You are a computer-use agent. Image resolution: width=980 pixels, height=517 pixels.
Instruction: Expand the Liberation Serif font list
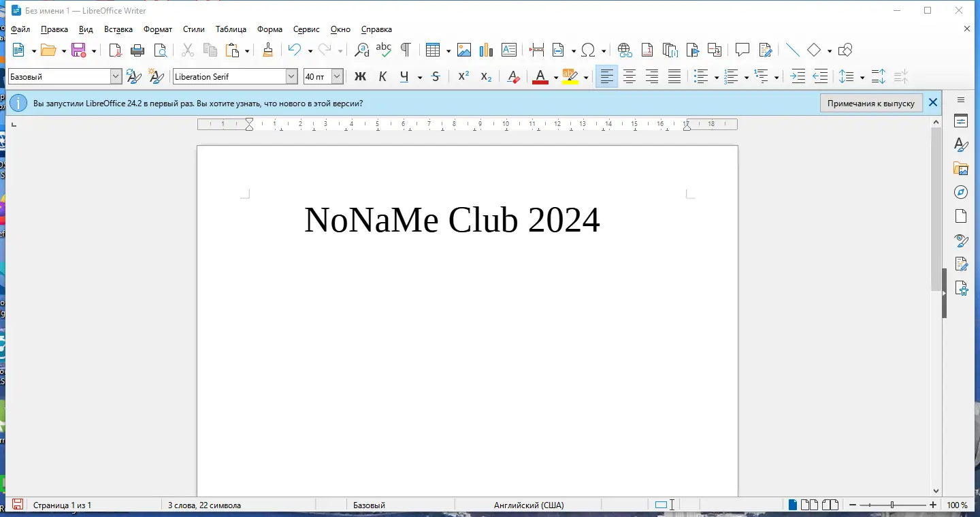tap(292, 77)
